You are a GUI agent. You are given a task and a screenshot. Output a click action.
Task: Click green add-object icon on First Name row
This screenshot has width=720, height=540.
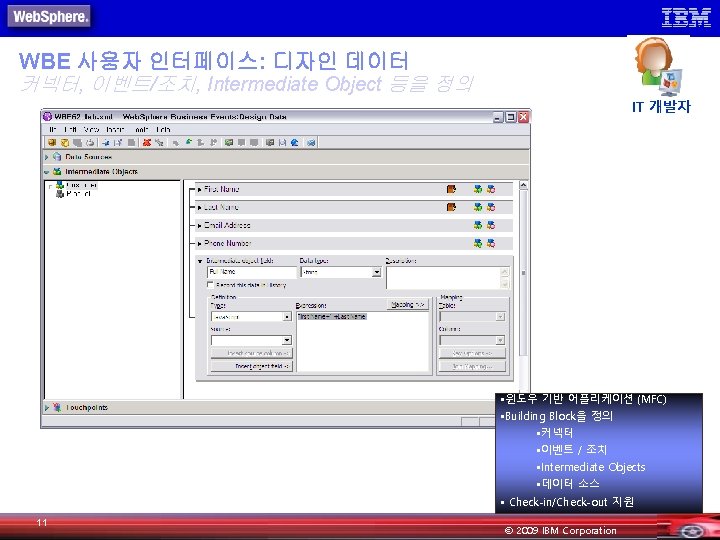coord(478,189)
